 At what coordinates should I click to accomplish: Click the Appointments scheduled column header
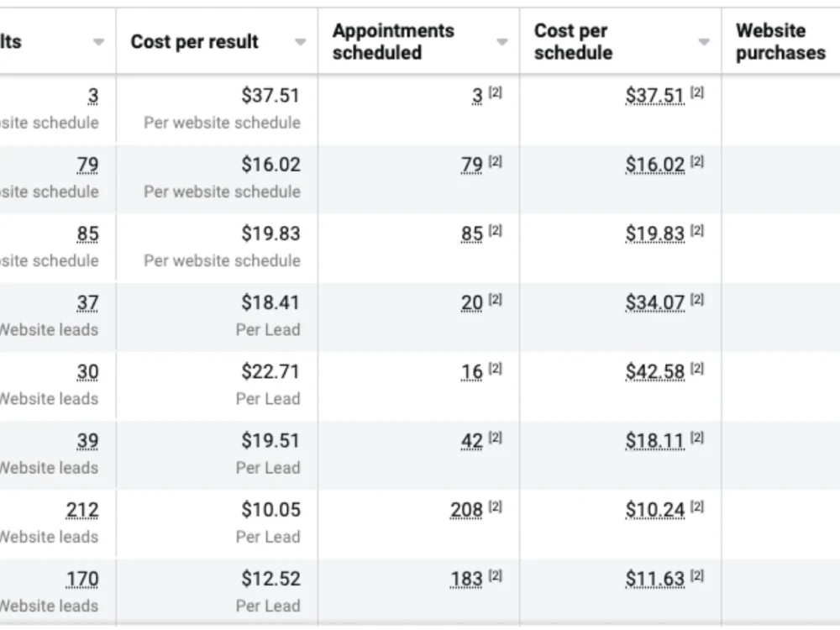(x=393, y=42)
